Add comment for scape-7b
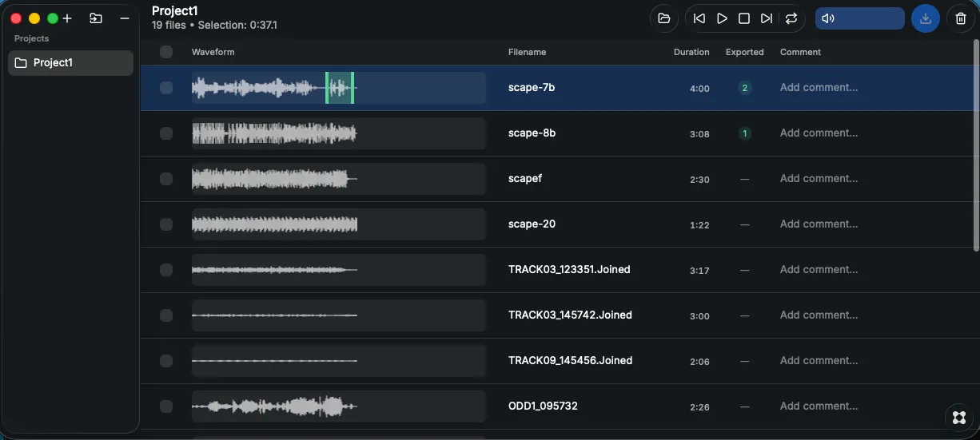This screenshot has height=440, width=980. pyautogui.click(x=819, y=88)
